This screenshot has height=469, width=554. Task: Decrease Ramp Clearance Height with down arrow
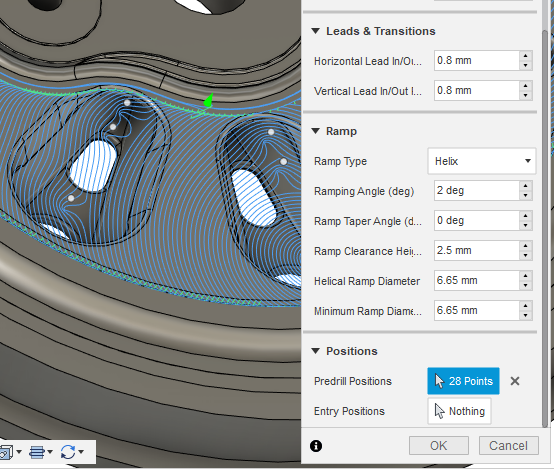coord(526,256)
